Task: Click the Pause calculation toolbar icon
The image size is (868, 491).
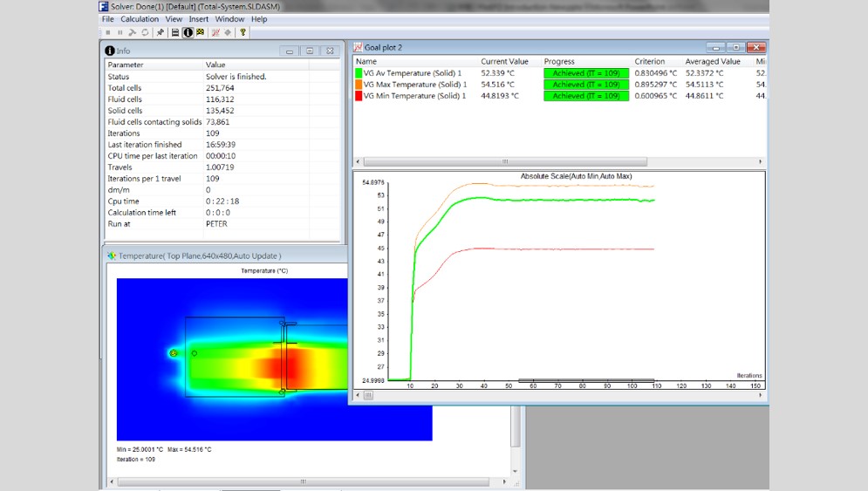Action: pos(120,32)
